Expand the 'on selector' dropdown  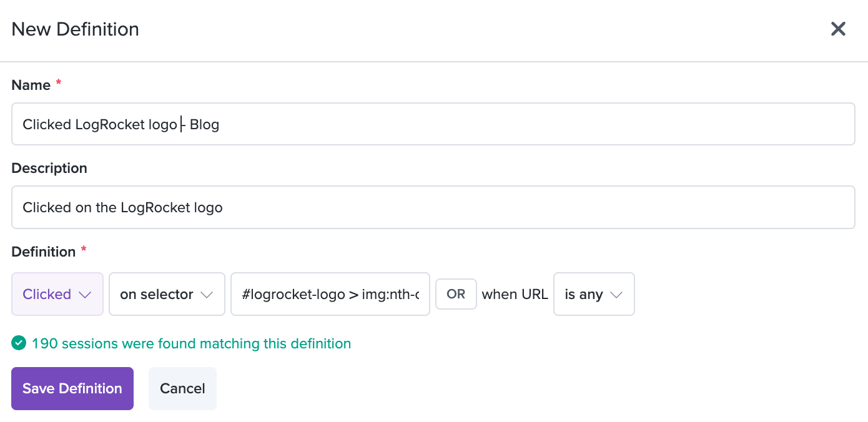tap(167, 294)
